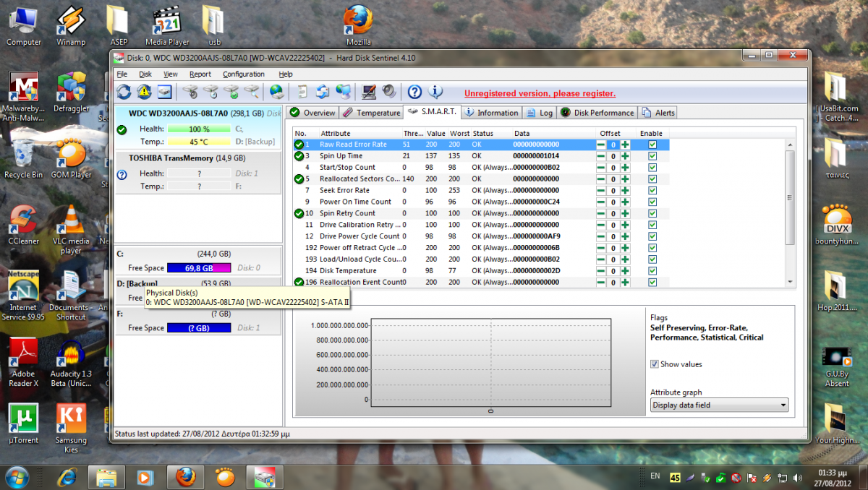
Task: Switch to the Alerts tab
Action: click(x=658, y=113)
